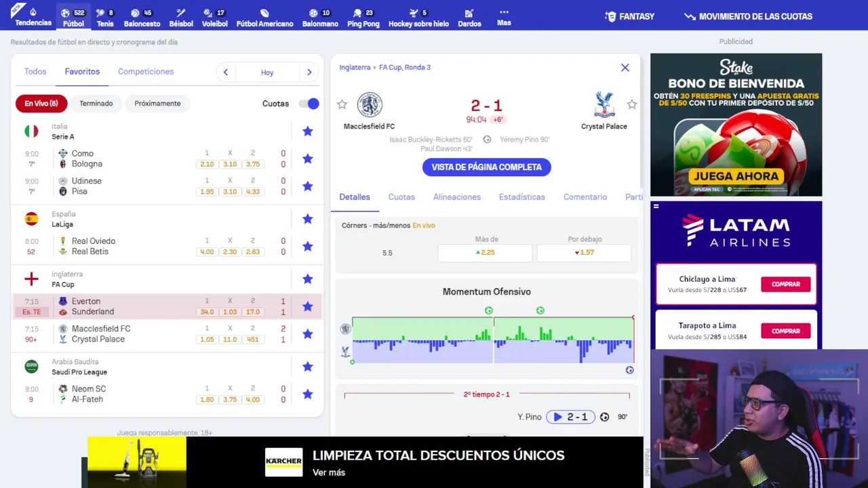868x488 pixels.
Task: Filter by En Vivo (6) matches
Action: pos(41,104)
